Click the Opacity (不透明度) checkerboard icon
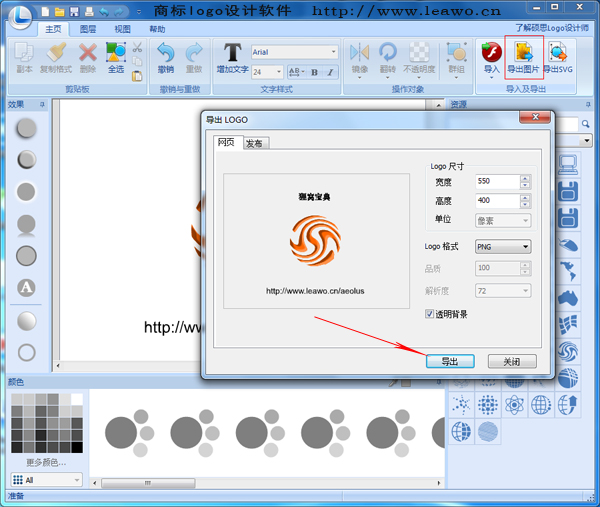The image size is (600, 507). click(419, 52)
